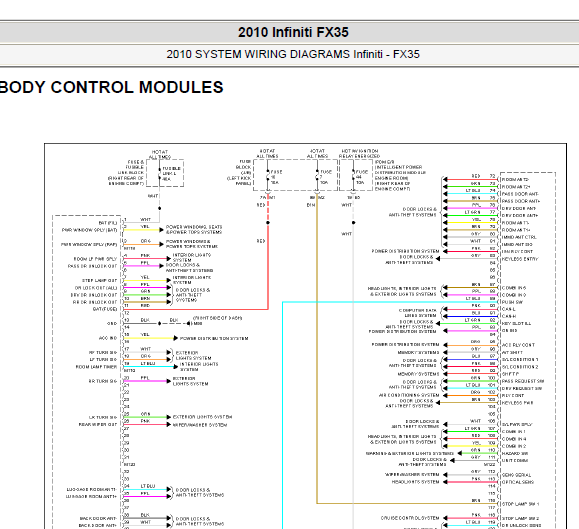Click the 'STOP LAMP SW 1' pin label

pos(520,504)
